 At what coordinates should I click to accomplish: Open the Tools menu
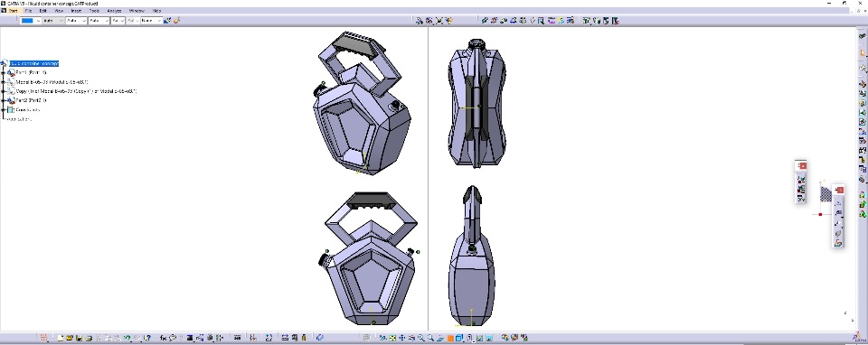(x=95, y=11)
